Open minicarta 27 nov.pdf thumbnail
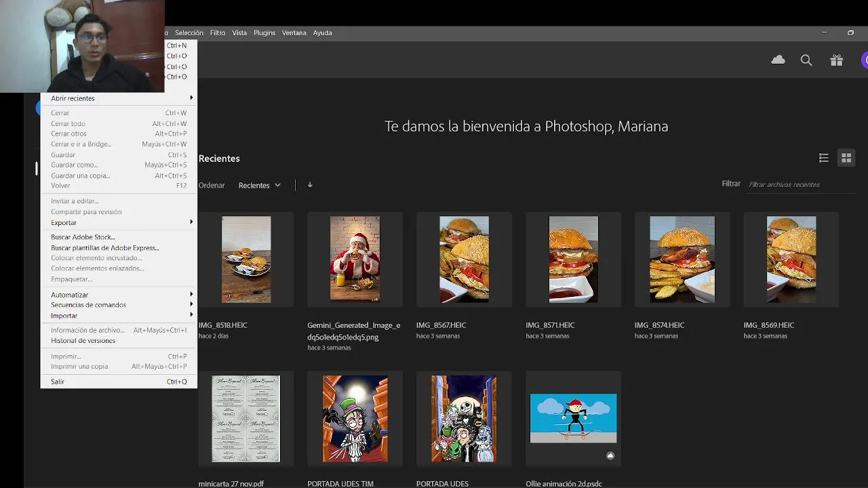Screen dimensions: 868x488 tap(246, 419)
